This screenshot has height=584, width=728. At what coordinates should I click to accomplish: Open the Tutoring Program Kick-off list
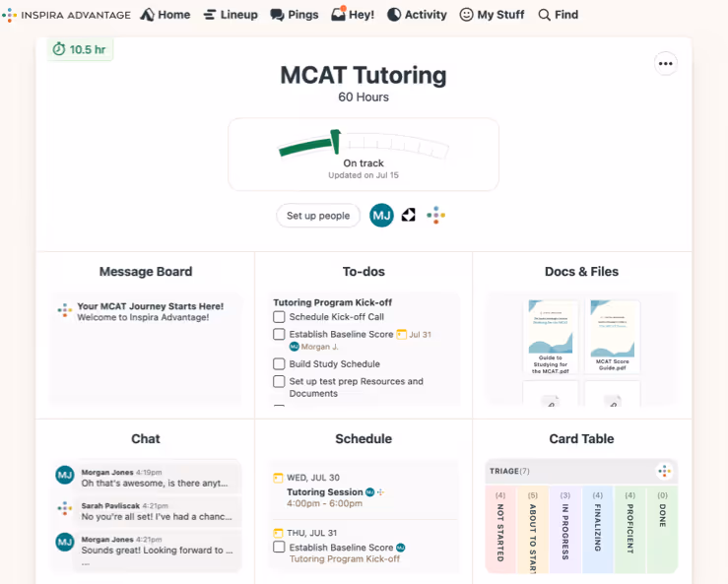pyautogui.click(x=332, y=302)
